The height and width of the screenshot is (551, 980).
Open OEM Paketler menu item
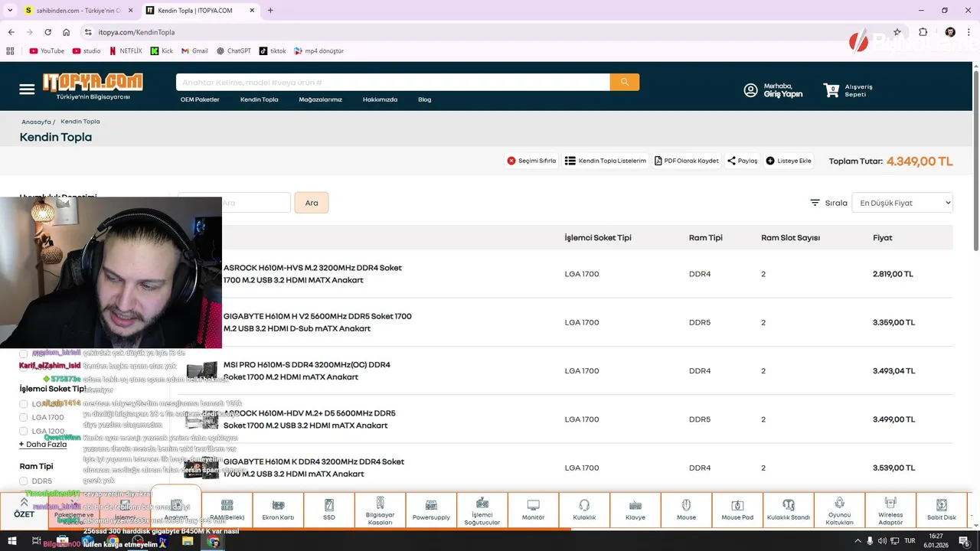[200, 99]
